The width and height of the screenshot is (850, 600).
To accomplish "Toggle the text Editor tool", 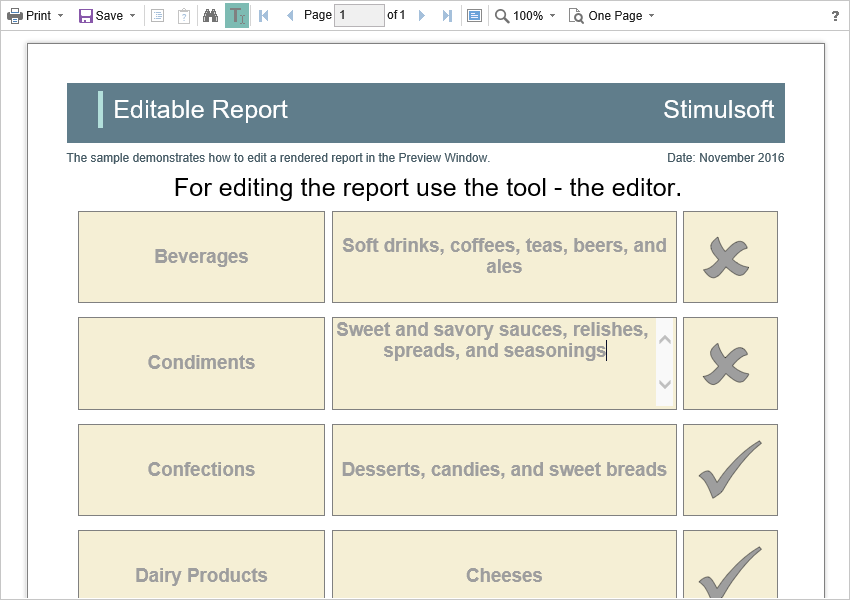I will 237,16.
